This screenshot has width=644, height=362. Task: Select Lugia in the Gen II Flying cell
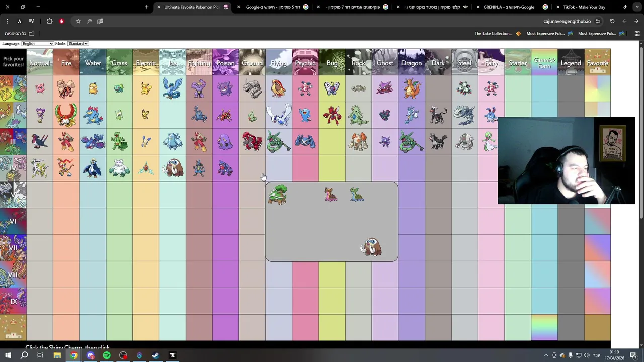click(x=279, y=115)
